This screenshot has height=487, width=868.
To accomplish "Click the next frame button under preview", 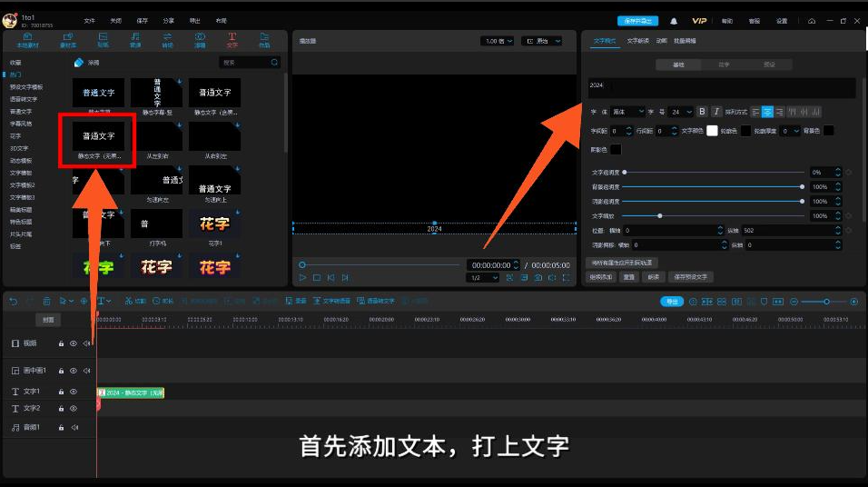I will click(x=345, y=278).
